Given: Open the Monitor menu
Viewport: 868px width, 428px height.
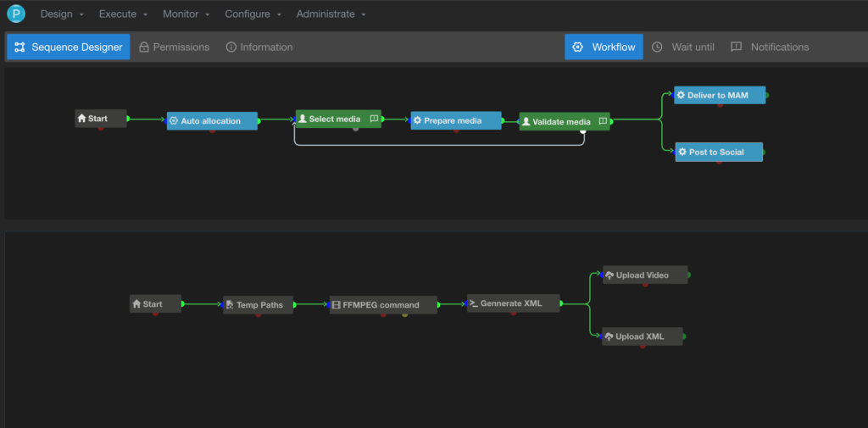Looking at the screenshot, I should (x=186, y=14).
